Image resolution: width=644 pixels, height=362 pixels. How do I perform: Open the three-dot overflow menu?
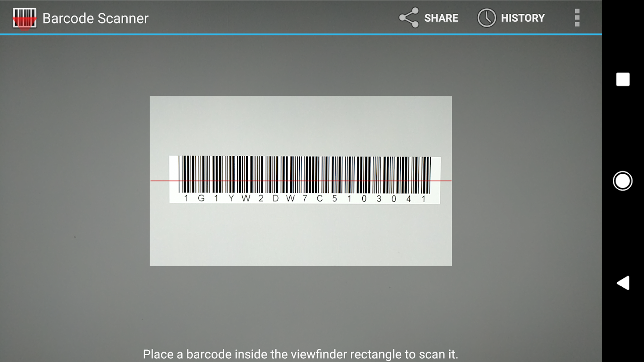tap(577, 18)
